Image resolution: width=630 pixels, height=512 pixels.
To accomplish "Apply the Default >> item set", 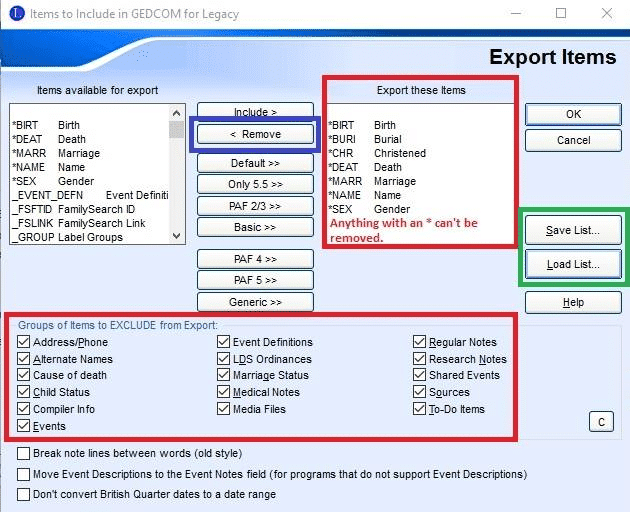I will point(255,163).
